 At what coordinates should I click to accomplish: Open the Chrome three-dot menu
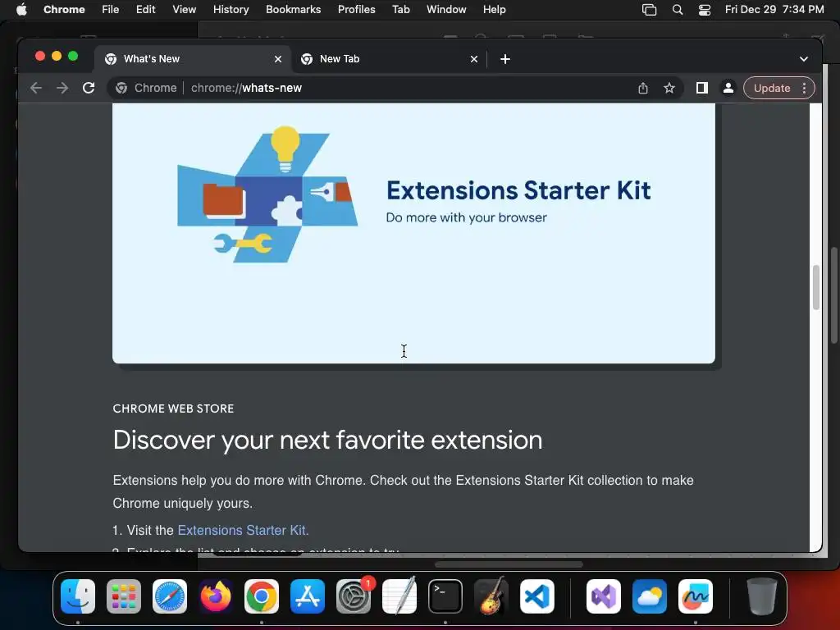point(804,88)
